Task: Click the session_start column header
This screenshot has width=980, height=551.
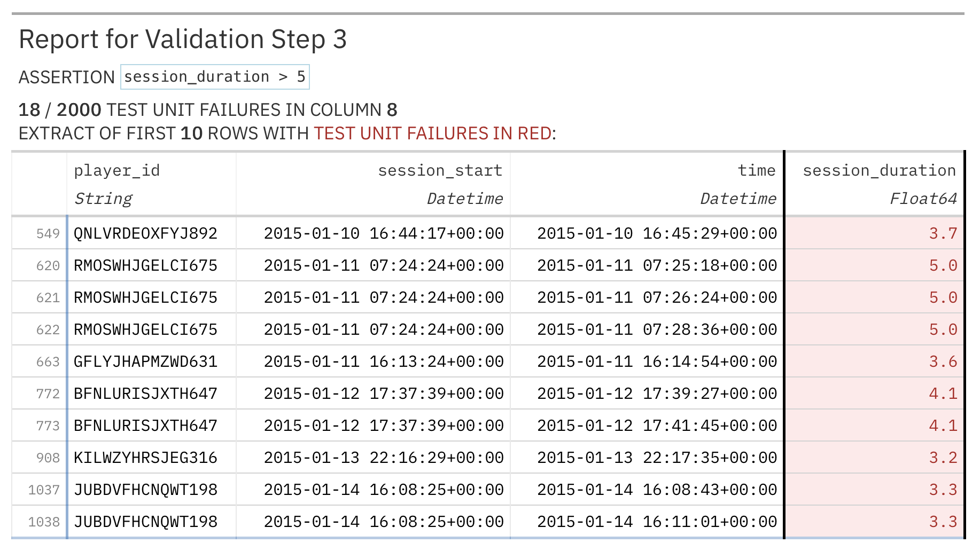Action: tap(440, 171)
